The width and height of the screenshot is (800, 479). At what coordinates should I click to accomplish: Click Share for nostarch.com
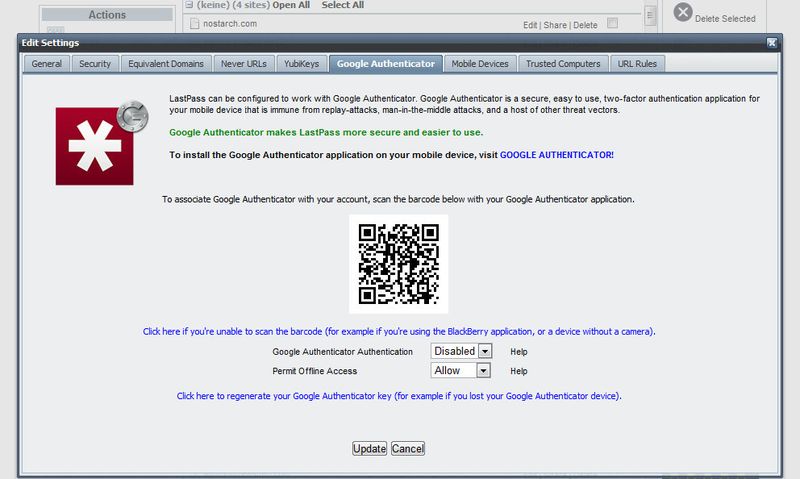pos(555,25)
